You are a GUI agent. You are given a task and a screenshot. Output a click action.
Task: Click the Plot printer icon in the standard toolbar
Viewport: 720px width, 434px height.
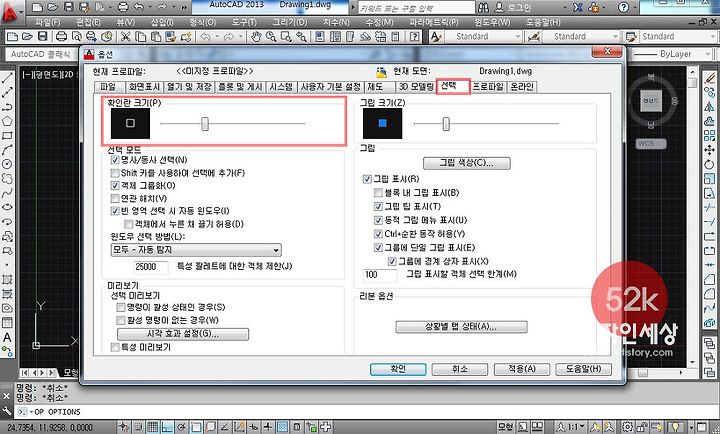click(61, 36)
